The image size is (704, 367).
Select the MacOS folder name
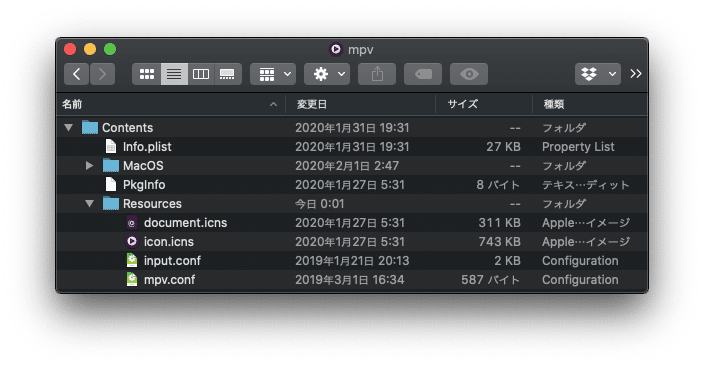143,166
